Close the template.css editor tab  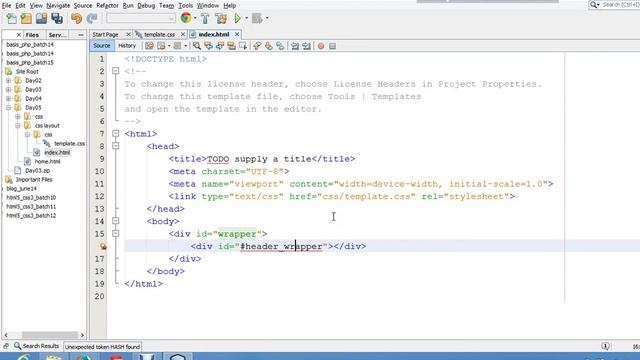coord(183,35)
